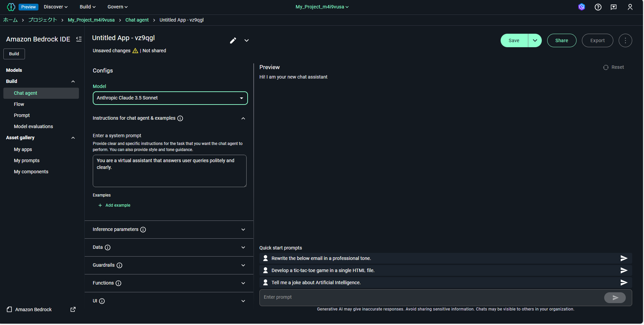Expand the UI section
Image resolution: width=644 pixels, height=325 pixels.
click(x=243, y=301)
